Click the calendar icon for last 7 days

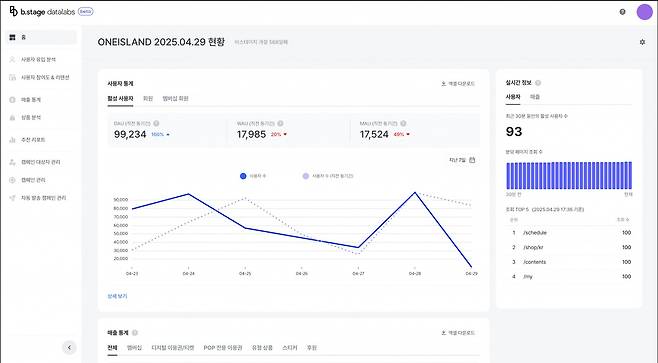pyautogui.click(x=472, y=160)
